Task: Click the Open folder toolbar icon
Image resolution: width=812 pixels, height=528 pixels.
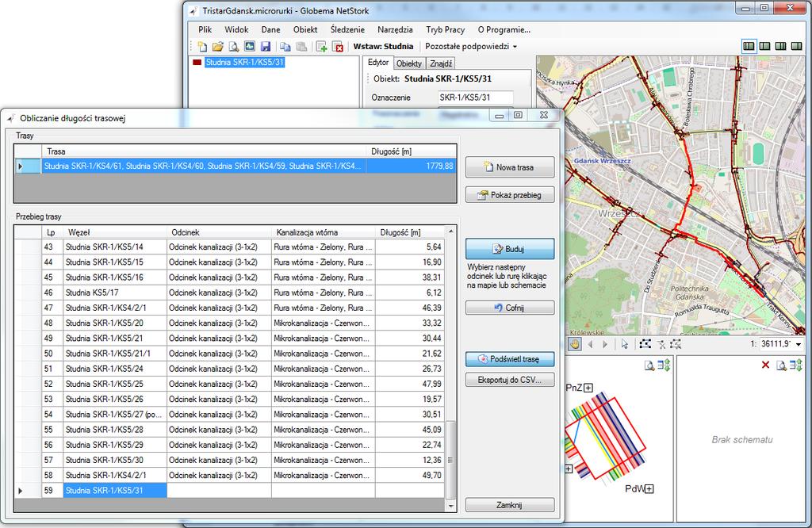Action: coord(218,47)
